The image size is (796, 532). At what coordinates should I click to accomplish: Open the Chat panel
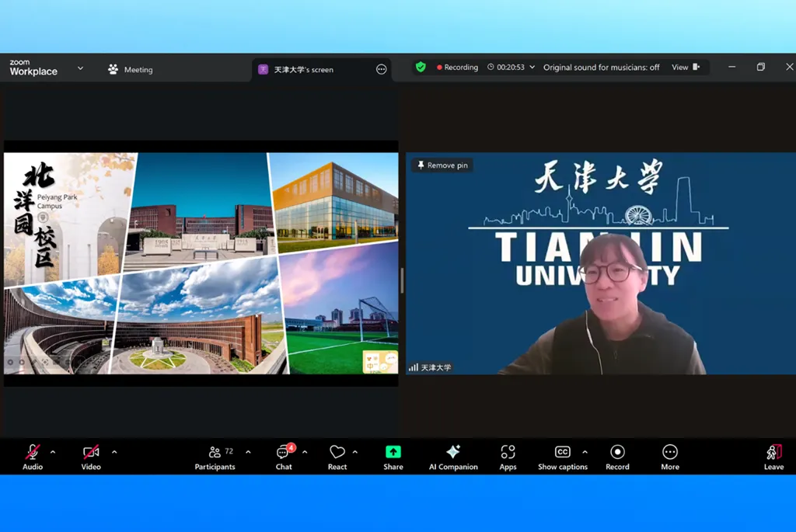pos(284,457)
